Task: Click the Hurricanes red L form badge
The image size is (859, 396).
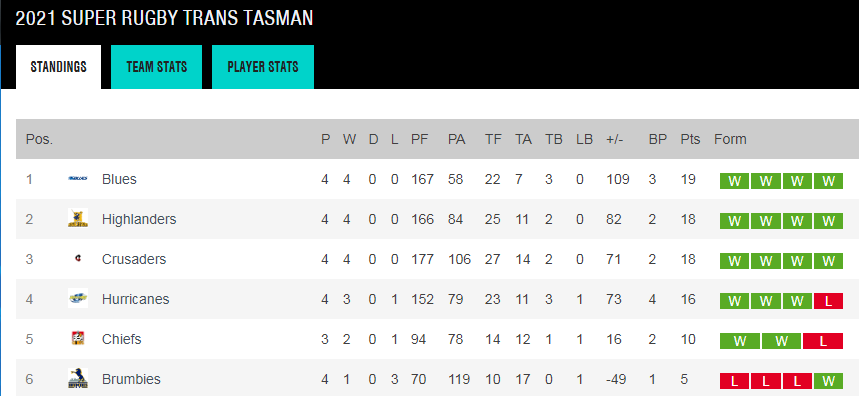Action: [828, 301]
